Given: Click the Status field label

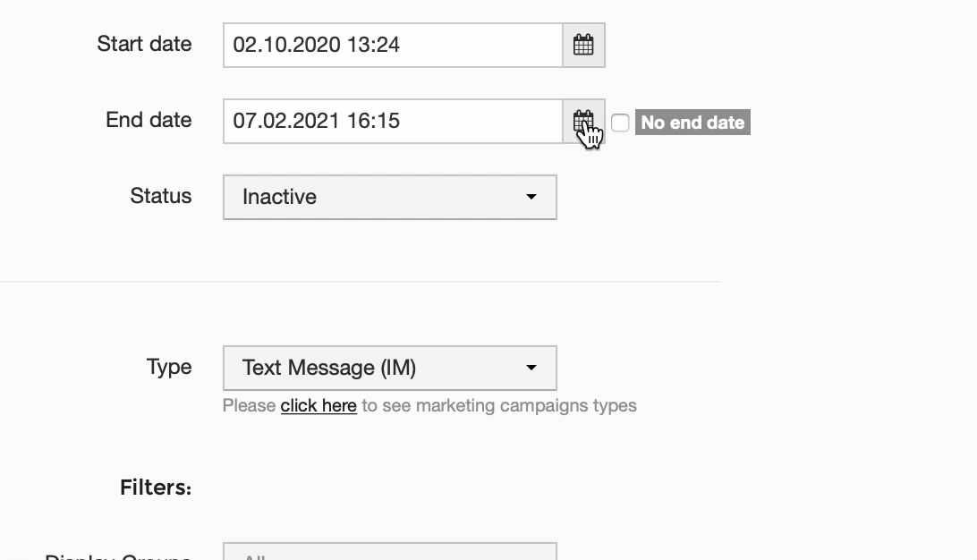Looking at the screenshot, I should (161, 196).
